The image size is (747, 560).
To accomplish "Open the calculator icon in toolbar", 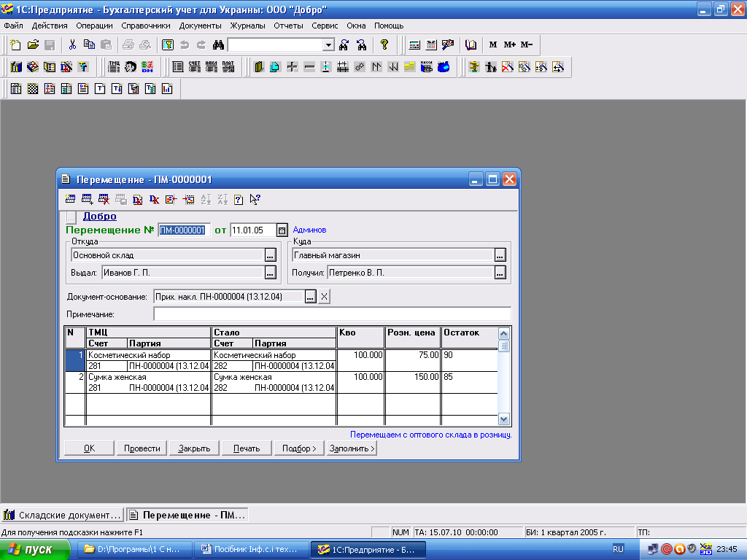I will pos(414,44).
